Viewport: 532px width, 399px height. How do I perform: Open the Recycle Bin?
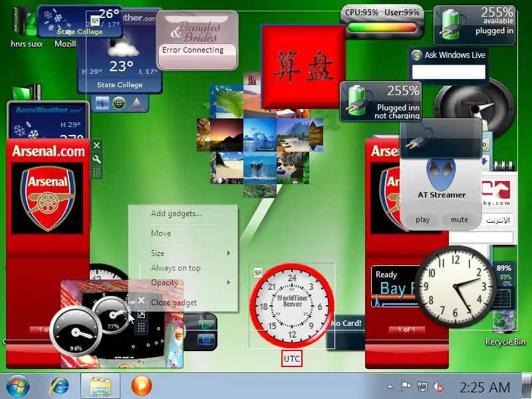[505, 329]
